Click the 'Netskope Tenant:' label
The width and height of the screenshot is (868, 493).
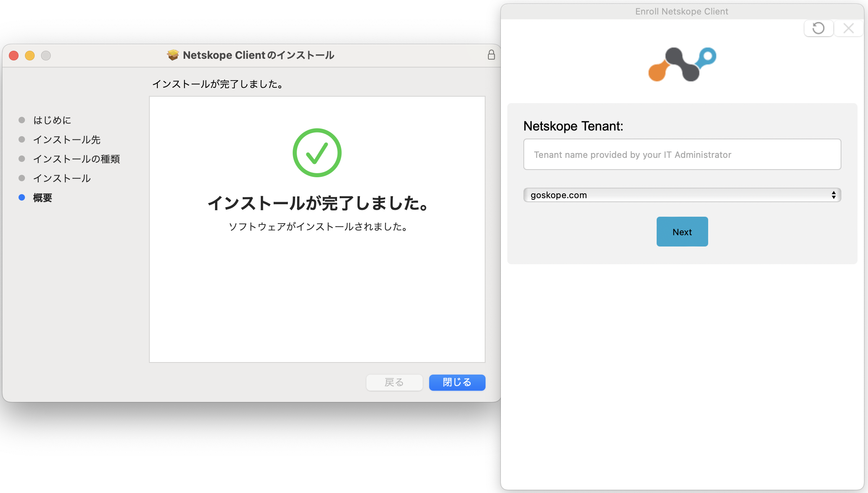tap(573, 126)
